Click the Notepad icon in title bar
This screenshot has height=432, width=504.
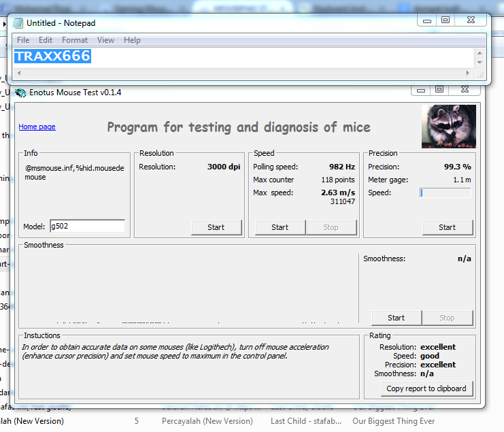(18, 23)
